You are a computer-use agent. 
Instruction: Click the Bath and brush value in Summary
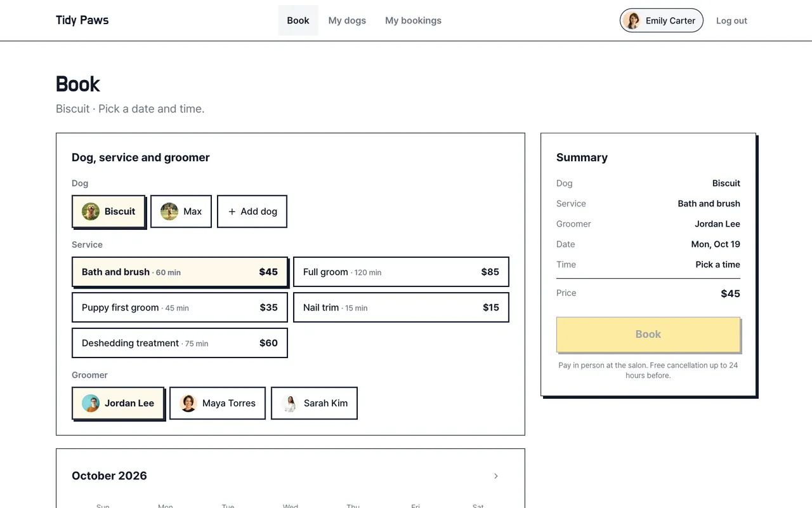709,203
